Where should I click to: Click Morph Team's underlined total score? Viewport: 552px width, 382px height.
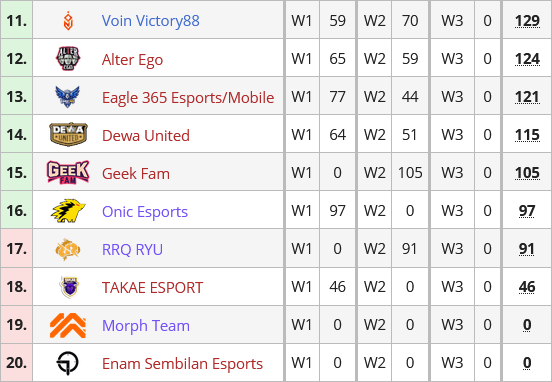(527, 325)
